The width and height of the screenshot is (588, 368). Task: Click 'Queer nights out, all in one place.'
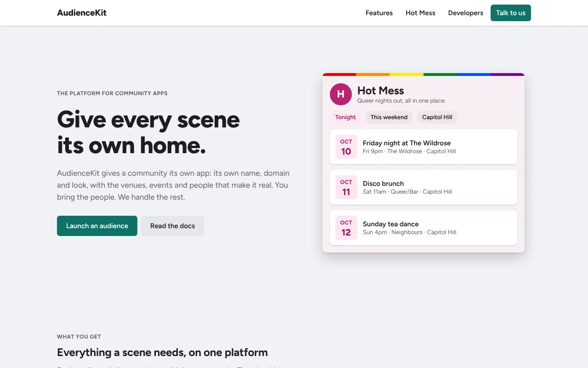(401, 101)
